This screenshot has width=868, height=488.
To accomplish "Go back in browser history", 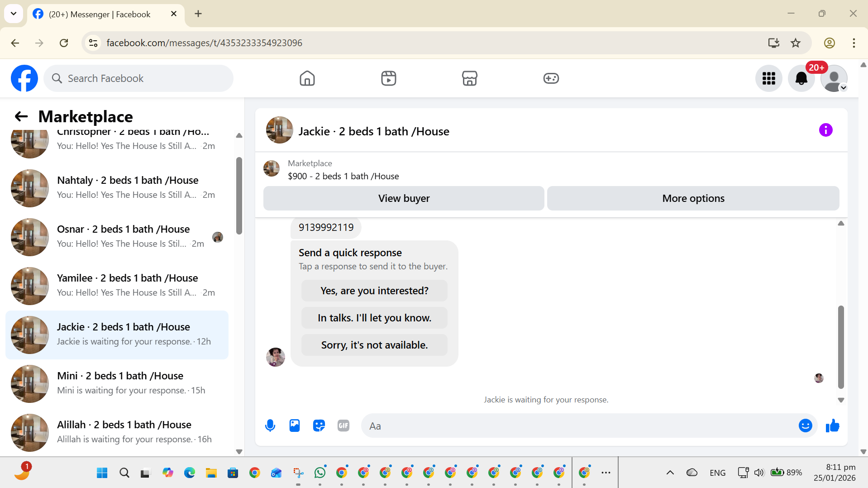I will [15, 43].
